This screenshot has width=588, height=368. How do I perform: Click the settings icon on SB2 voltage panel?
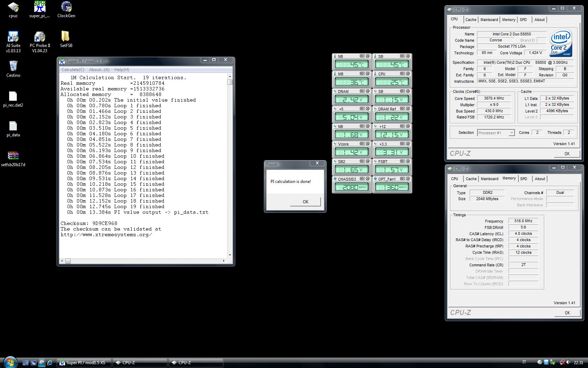(x=362, y=161)
